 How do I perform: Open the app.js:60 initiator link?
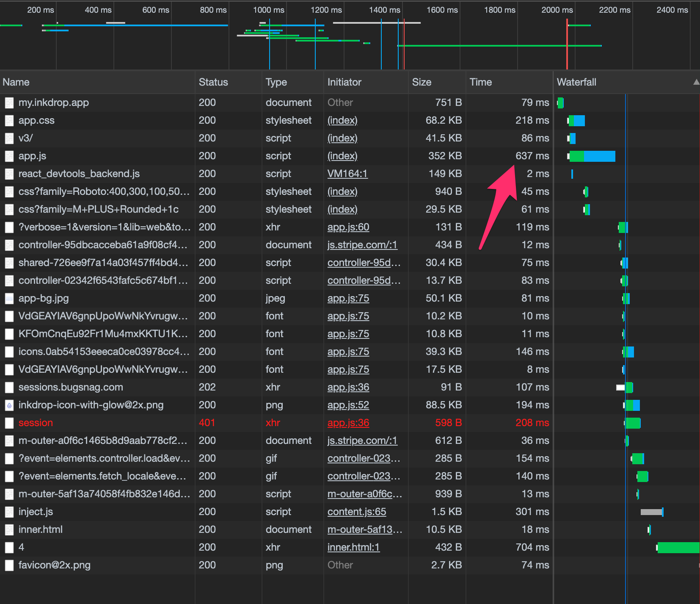coord(348,227)
